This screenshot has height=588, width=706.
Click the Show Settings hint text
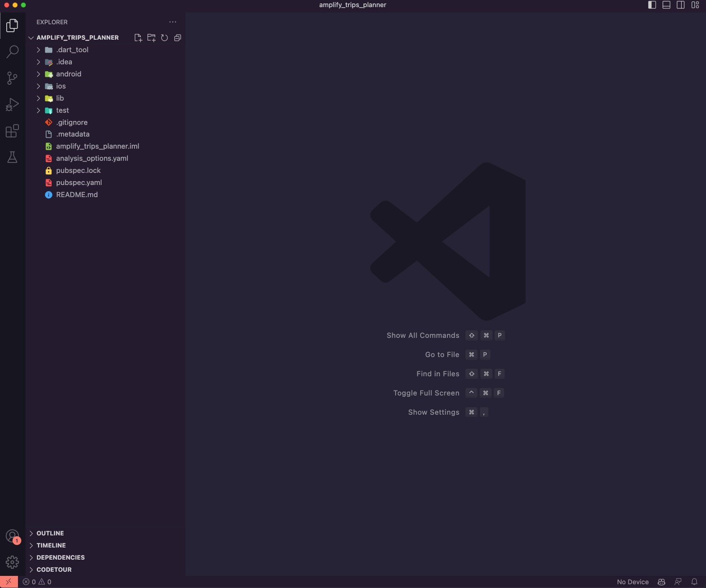coord(434,412)
